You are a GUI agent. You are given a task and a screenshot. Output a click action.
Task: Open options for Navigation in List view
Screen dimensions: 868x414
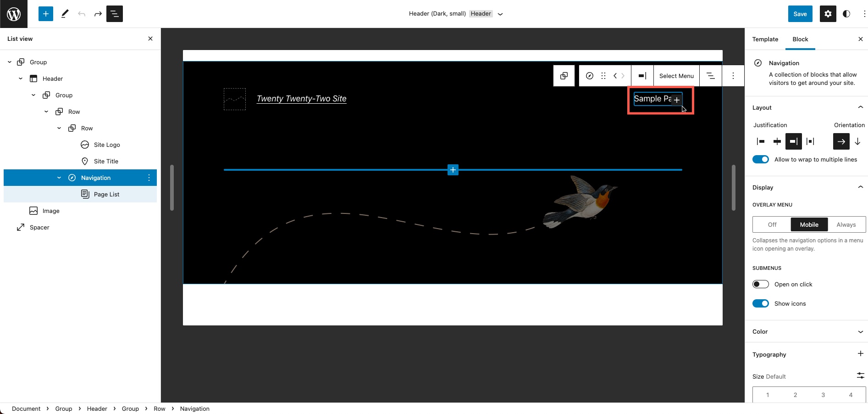click(x=149, y=178)
